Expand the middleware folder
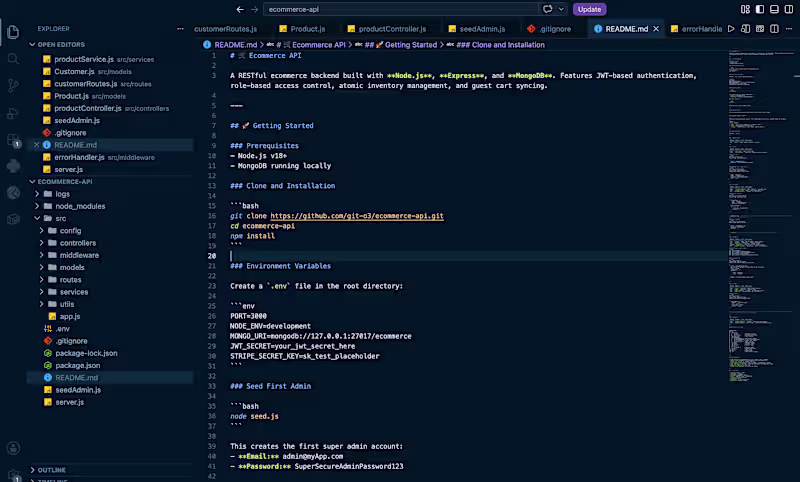Screen dimensions: 800x482 [x=41, y=255]
